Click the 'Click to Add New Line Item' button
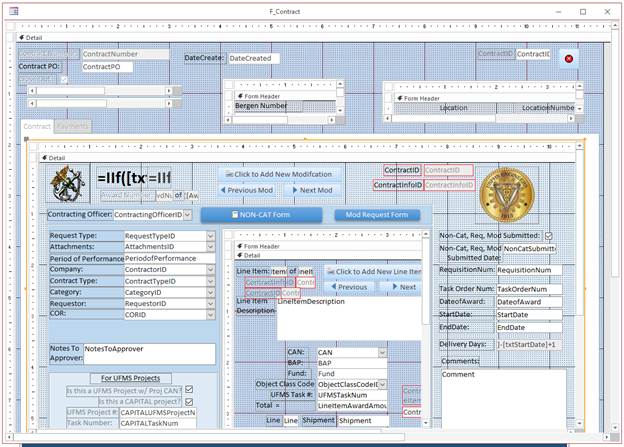 pyautogui.click(x=373, y=271)
